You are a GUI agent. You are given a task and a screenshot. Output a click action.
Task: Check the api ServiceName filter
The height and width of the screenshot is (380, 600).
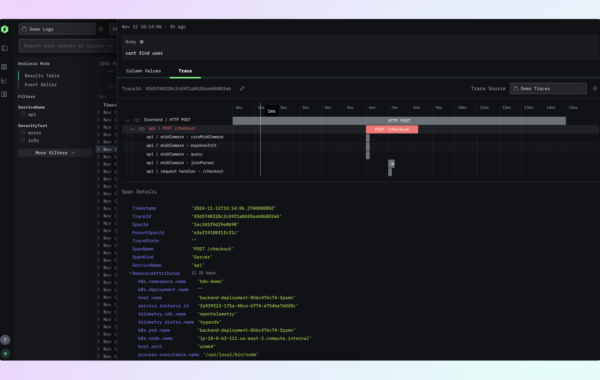pos(23,114)
